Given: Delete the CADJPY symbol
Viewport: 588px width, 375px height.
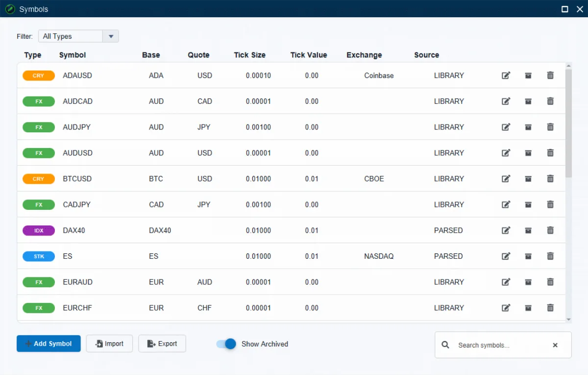Looking at the screenshot, I should pyautogui.click(x=550, y=204).
